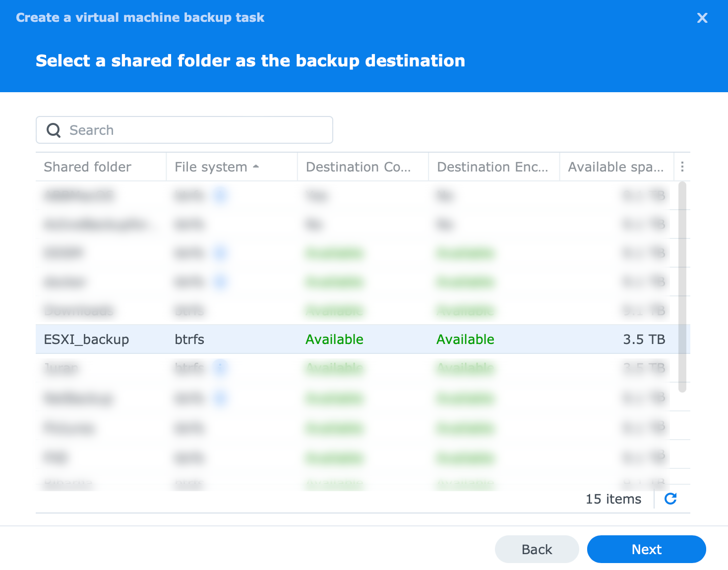Click the 15 items count label
Image resolution: width=728 pixels, height=570 pixels.
[613, 499]
